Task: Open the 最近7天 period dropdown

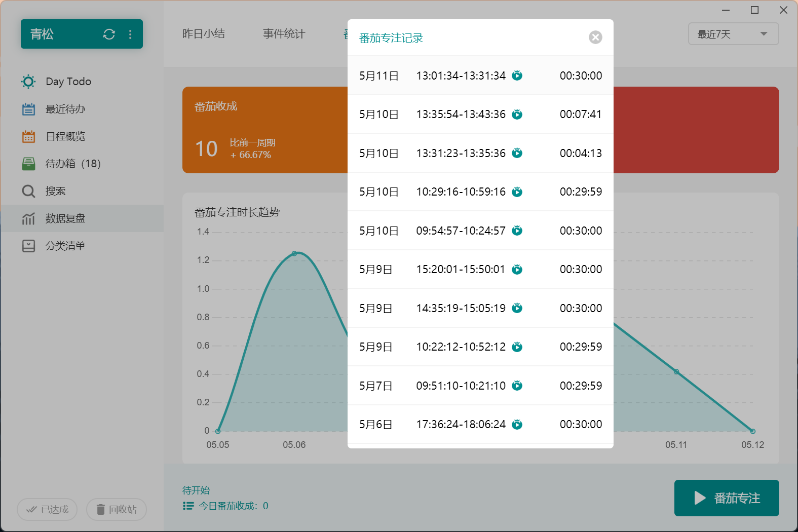Action: click(x=733, y=34)
